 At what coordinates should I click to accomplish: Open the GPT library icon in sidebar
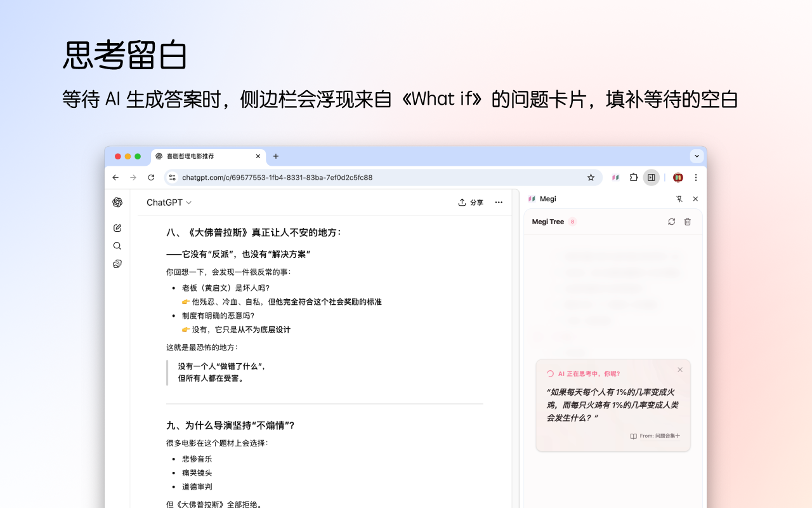[117, 264]
